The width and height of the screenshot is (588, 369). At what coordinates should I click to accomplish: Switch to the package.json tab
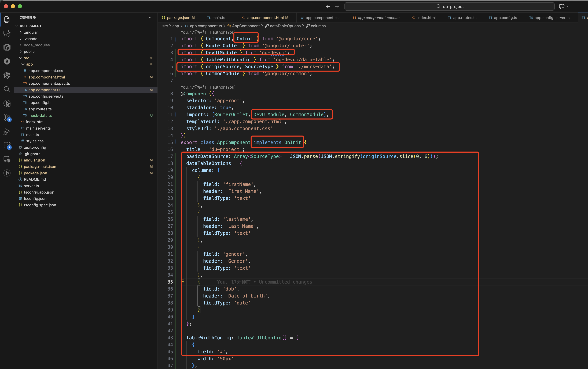point(178,18)
